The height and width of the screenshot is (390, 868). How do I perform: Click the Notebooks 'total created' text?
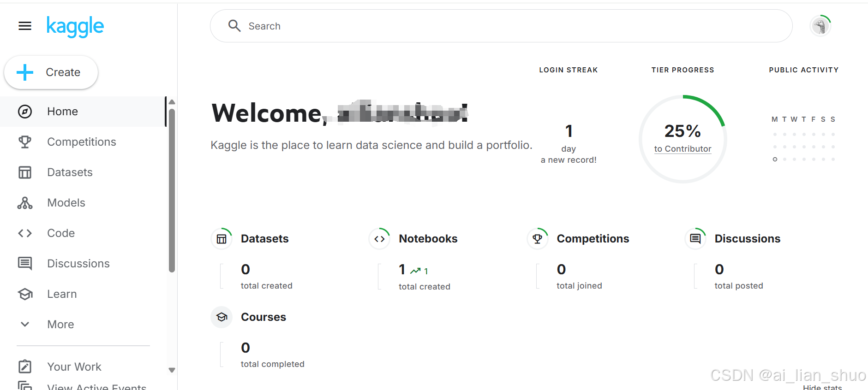pyautogui.click(x=425, y=287)
